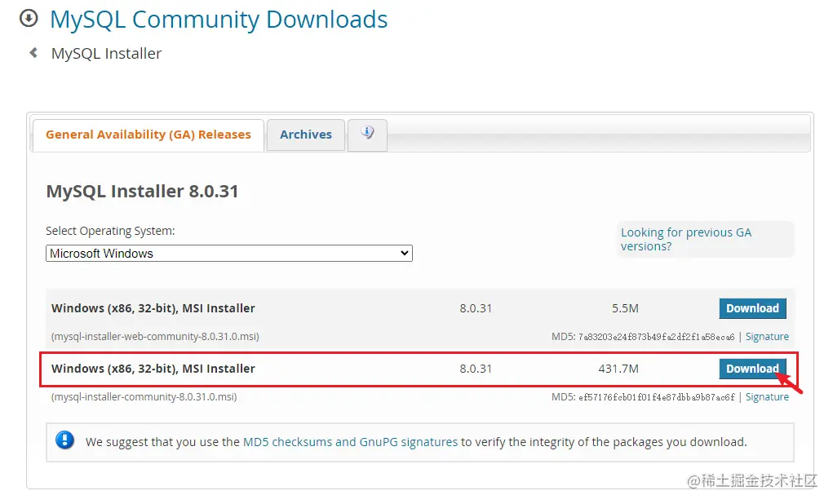Open the information icon tab
The width and height of the screenshot is (833, 504).
pos(367,135)
